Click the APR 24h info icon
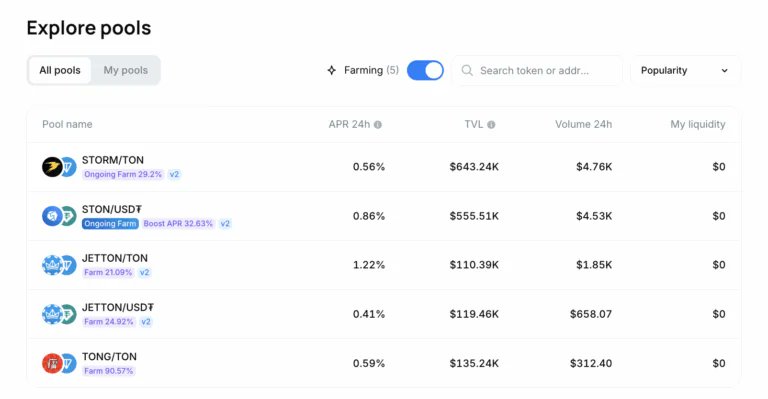 378,125
